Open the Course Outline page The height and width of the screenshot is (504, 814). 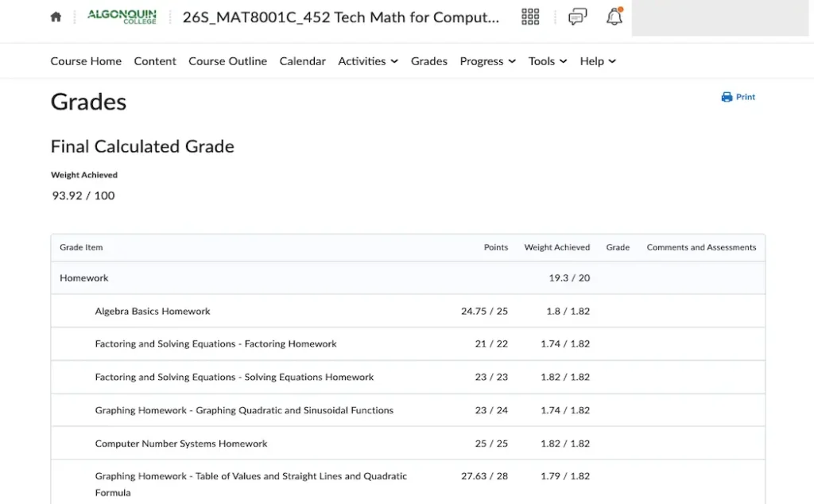pyautogui.click(x=227, y=61)
